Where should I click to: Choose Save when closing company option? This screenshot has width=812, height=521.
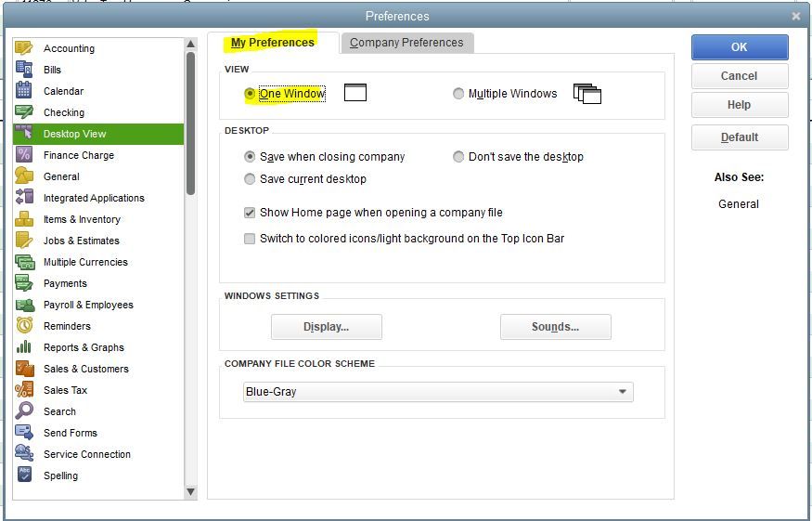(x=250, y=157)
